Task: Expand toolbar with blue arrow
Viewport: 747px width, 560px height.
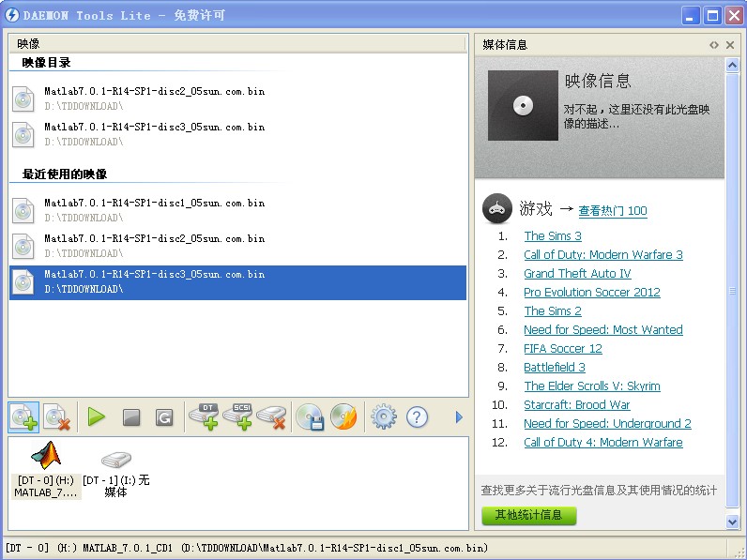Action: (x=459, y=416)
